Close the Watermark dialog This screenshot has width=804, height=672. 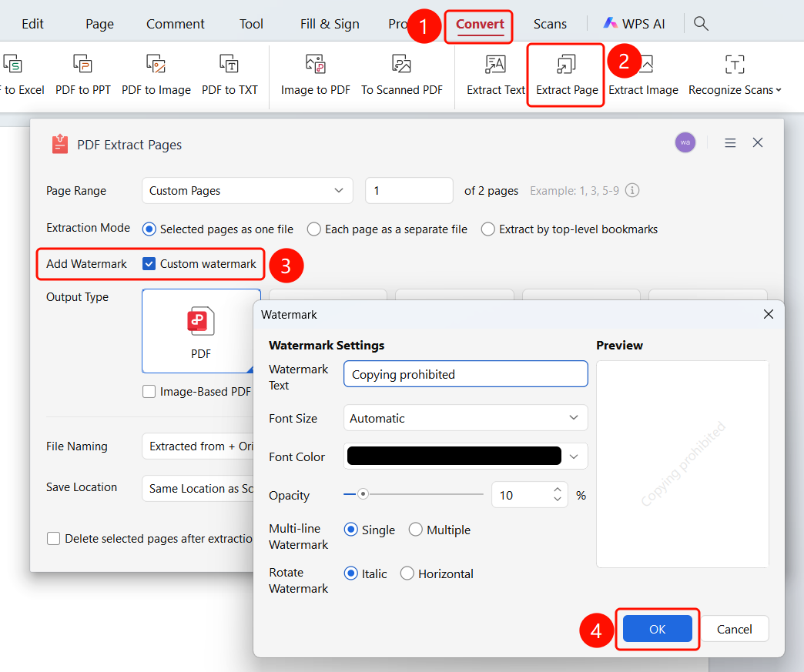pos(768,314)
